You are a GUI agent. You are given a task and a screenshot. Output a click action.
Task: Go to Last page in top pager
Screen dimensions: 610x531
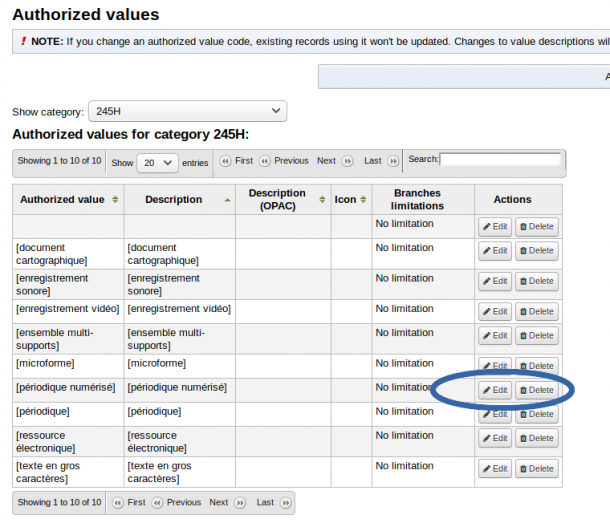tap(373, 161)
